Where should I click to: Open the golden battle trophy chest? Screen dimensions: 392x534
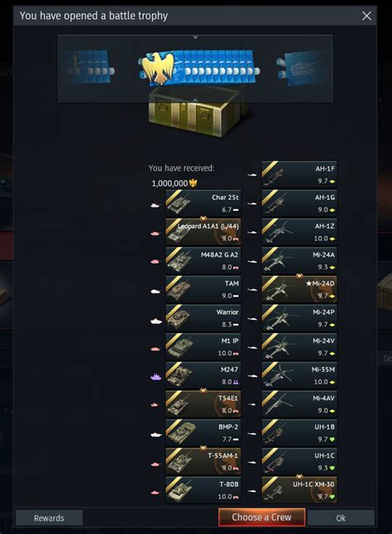(x=199, y=112)
